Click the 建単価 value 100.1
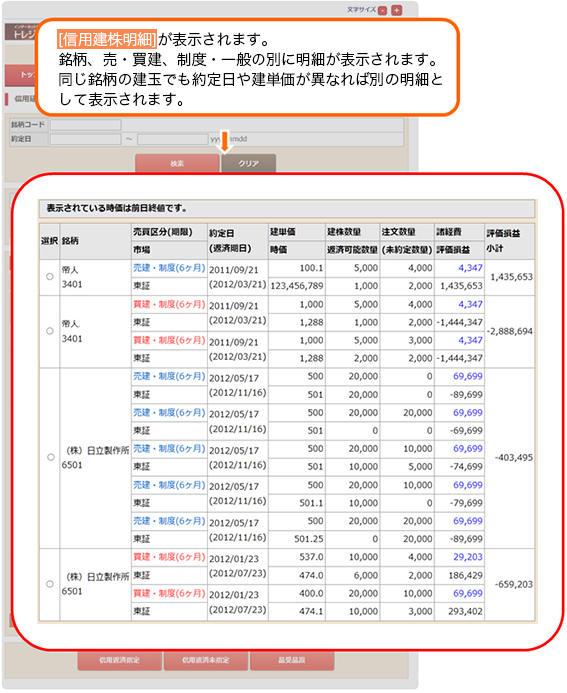 click(312, 268)
